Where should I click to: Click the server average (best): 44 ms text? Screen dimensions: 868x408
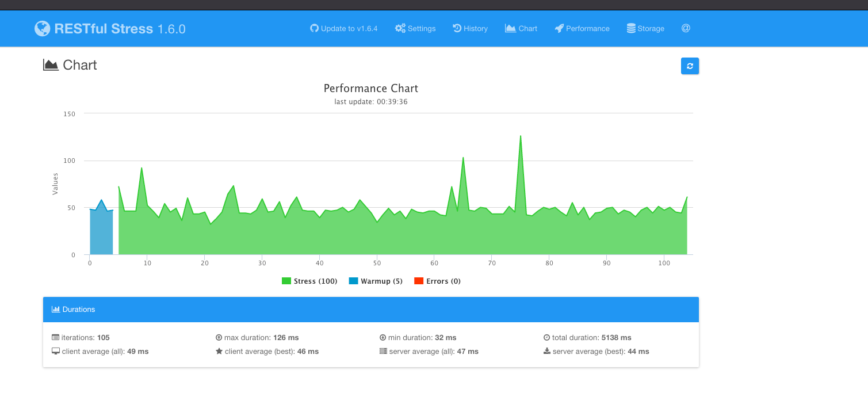[601, 352]
